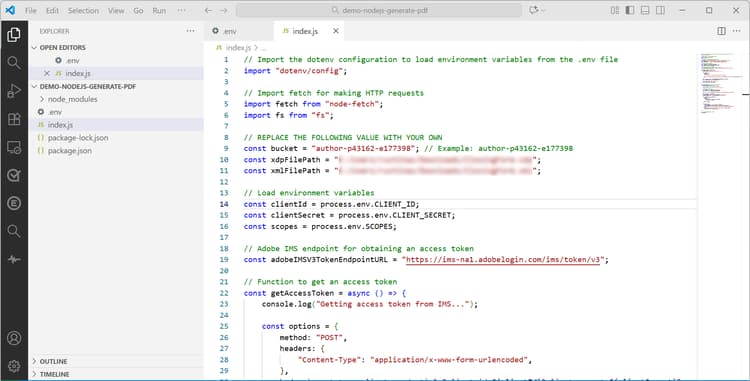This screenshot has height=381, width=750.
Task: Click the "dotenv/config" import string
Action: tap(309, 71)
